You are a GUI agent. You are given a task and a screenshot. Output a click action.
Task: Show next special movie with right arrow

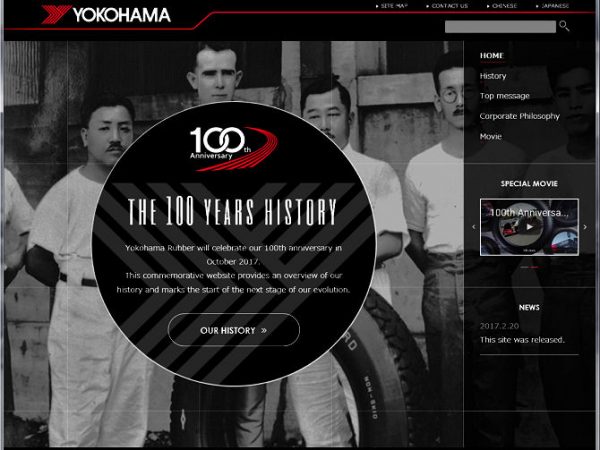(x=585, y=227)
